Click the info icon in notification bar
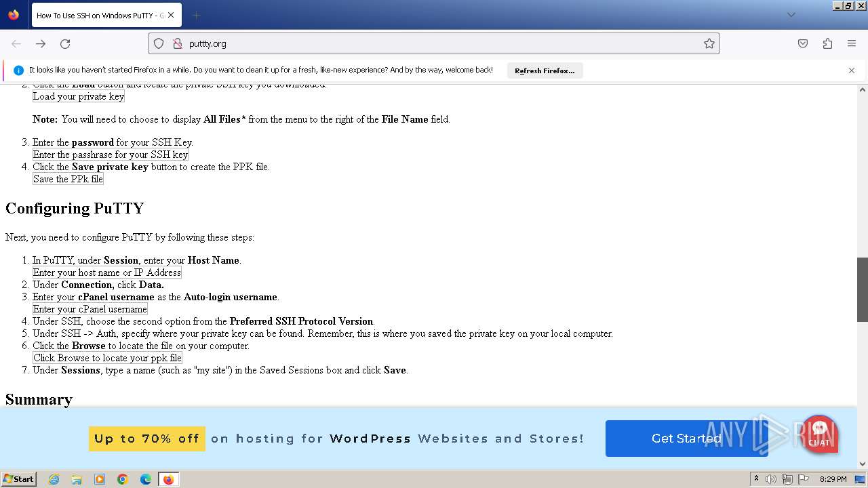868x488 pixels. coord(18,70)
